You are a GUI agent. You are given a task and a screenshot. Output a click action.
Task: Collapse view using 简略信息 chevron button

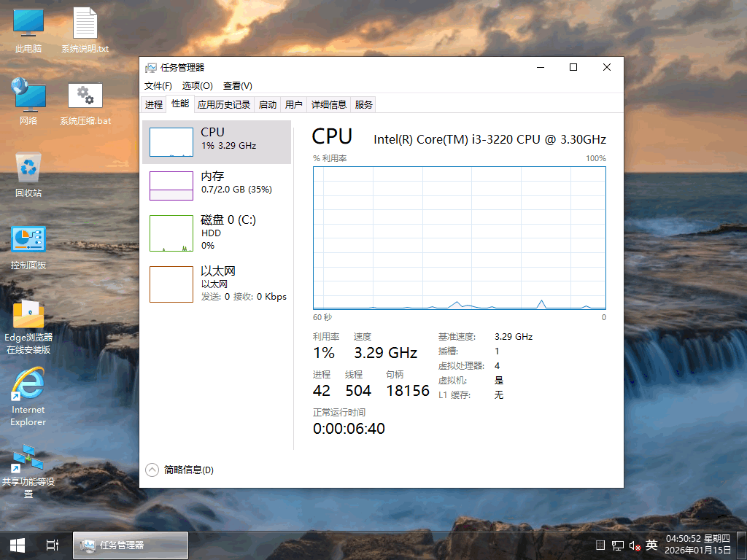pyautogui.click(x=152, y=470)
